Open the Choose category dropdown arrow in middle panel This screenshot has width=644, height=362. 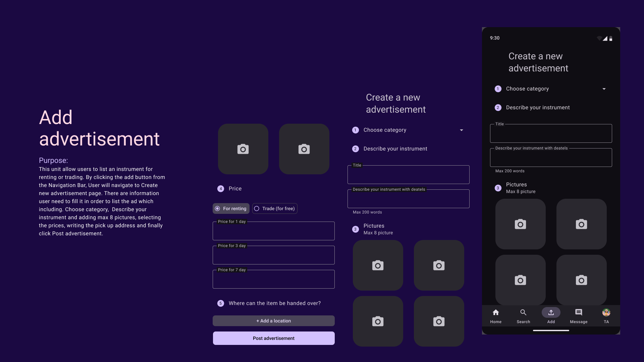[x=461, y=130]
